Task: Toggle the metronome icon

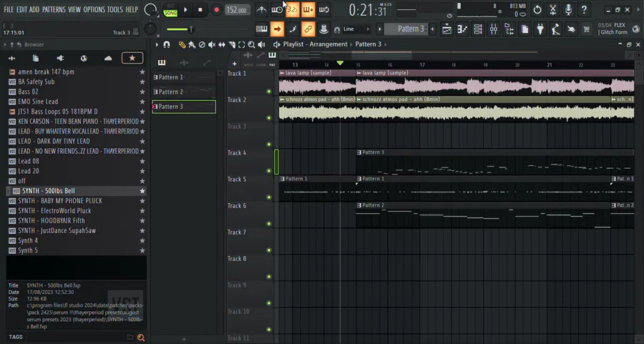Action: click(262, 9)
